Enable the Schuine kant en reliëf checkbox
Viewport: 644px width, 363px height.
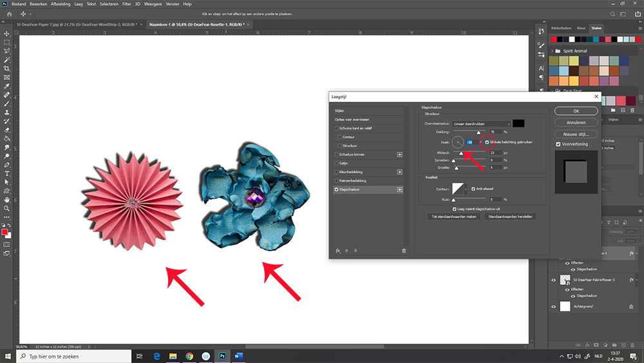click(336, 128)
